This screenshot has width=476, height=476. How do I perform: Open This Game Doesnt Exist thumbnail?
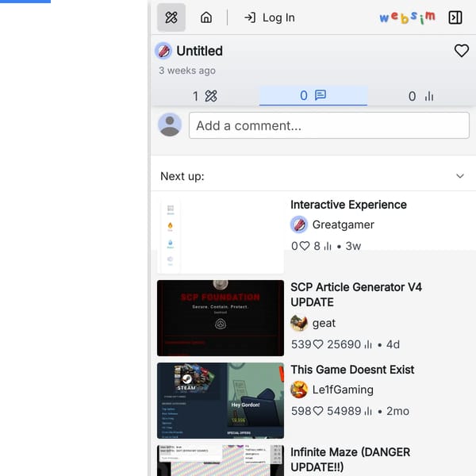pyautogui.click(x=221, y=401)
